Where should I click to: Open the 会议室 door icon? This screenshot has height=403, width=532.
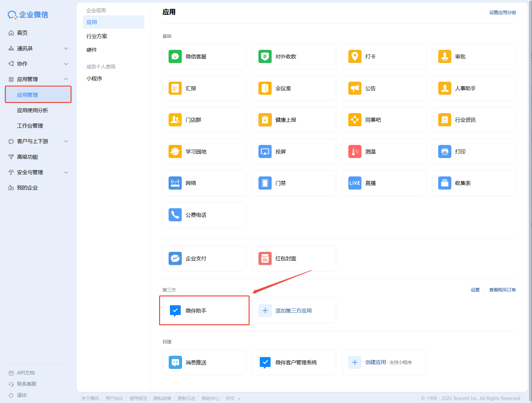[265, 88]
